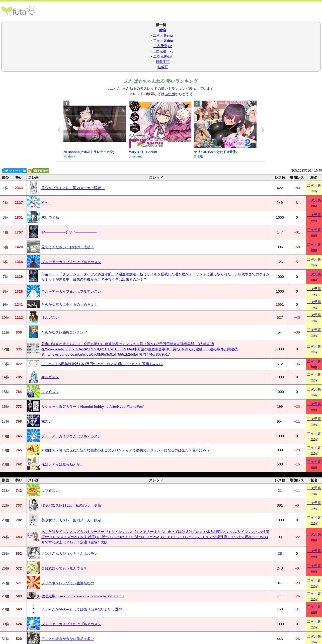Open the 6位 ブルーアーカイブ thread
This screenshot has width=322, height=644.
pos(71,262)
